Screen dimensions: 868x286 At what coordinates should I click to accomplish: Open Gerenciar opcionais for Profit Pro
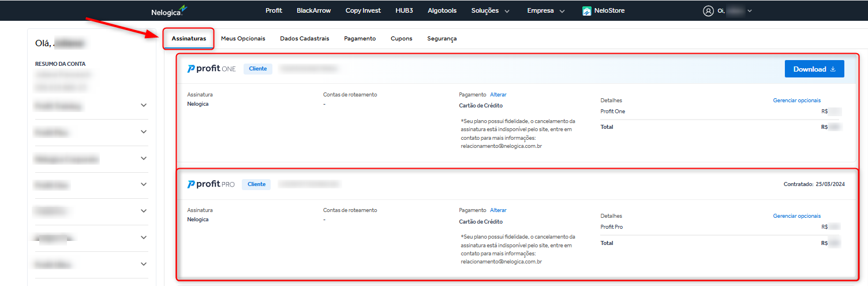coord(796,216)
